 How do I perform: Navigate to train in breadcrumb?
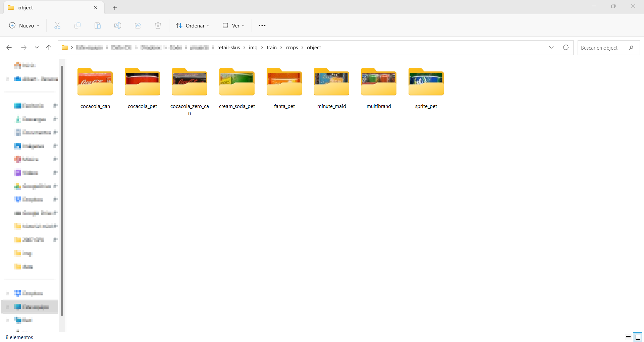(x=272, y=48)
